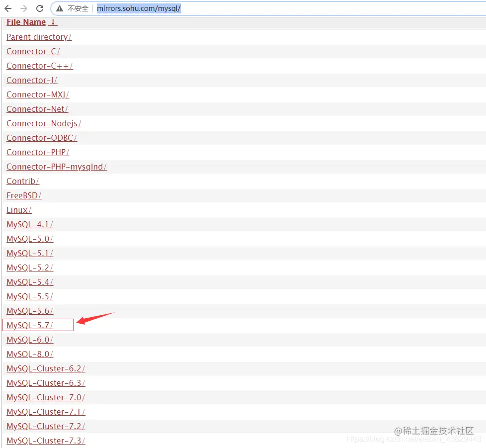
Task: Open the MySQL-5.5 folder
Action: tap(30, 296)
